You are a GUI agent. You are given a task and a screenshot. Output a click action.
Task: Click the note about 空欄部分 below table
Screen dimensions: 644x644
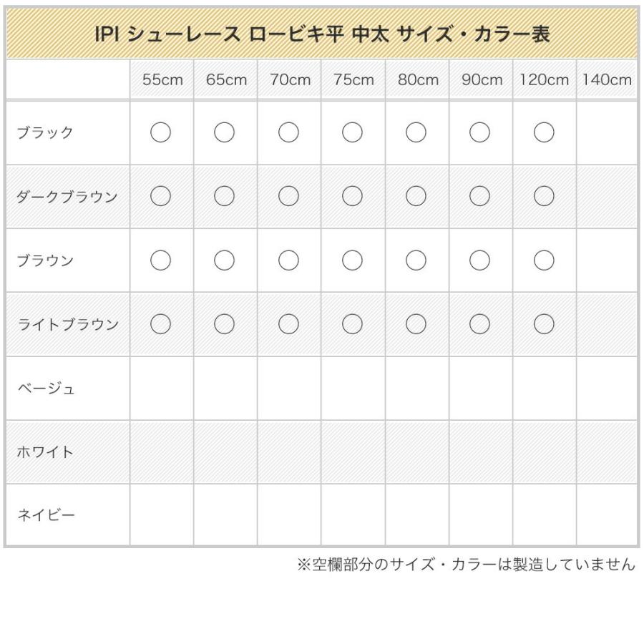[x=466, y=564]
